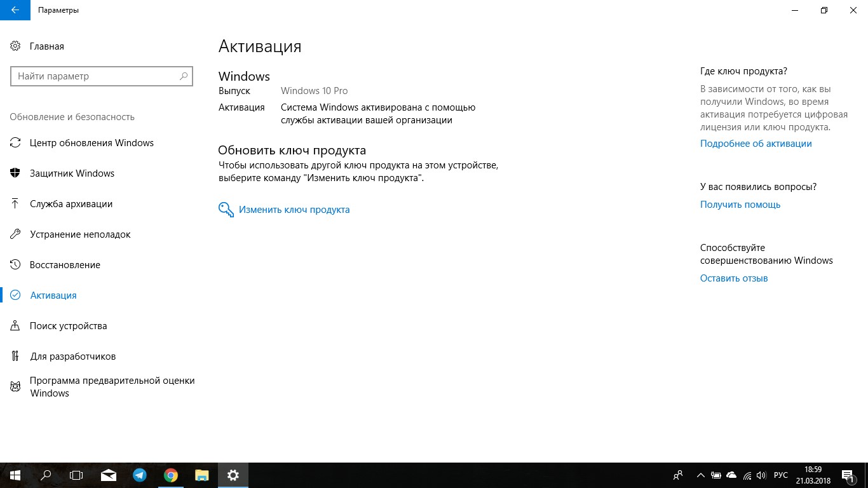
Task: Click the Insider program cat icon
Action: pos(15,386)
